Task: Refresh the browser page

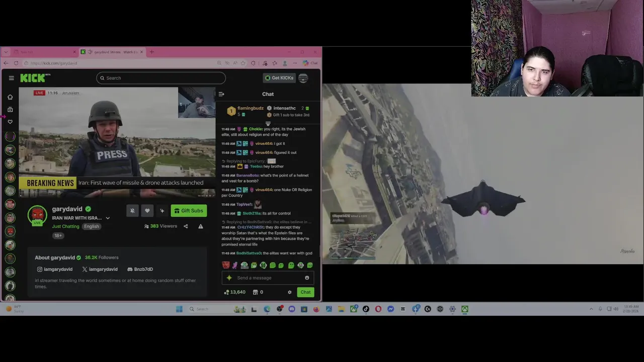Action: (16, 63)
